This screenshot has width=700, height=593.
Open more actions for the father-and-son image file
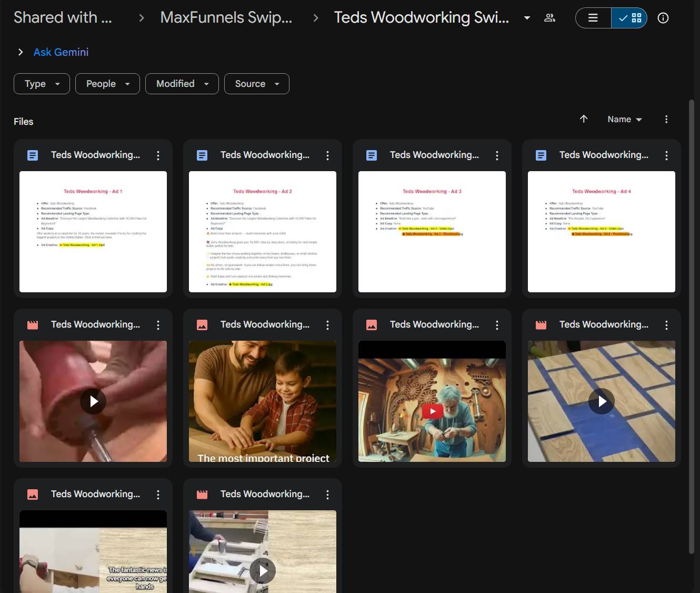point(327,325)
